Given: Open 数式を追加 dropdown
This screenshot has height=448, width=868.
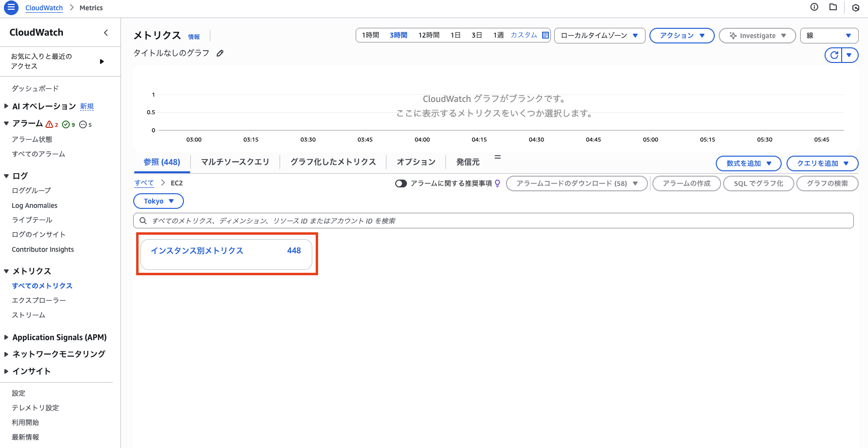Looking at the screenshot, I should coord(748,163).
